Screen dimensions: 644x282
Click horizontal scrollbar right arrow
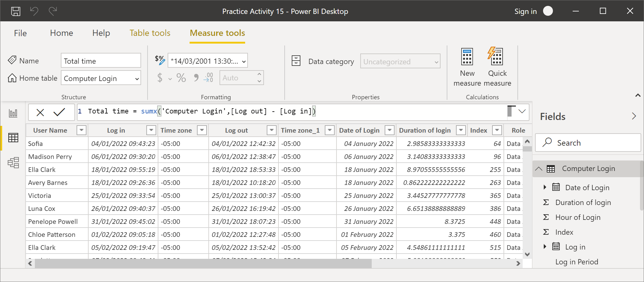click(x=518, y=263)
